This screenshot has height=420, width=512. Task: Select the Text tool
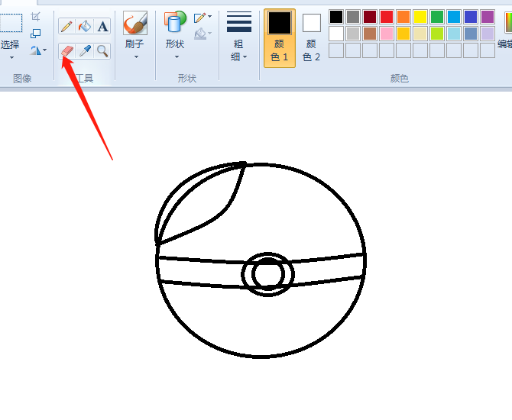coord(102,26)
